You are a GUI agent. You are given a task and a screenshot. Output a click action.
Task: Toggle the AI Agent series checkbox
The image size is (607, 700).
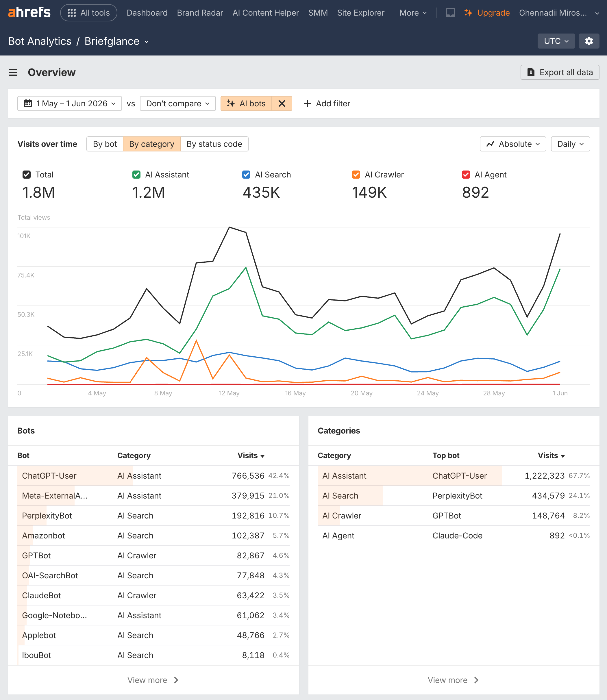(x=466, y=174)
